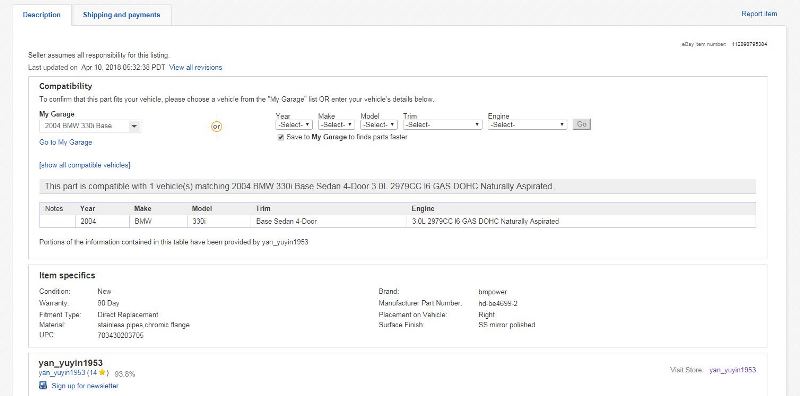Open the Make select dropdown
Screen dimensions: 800x396
pos(336,125)
